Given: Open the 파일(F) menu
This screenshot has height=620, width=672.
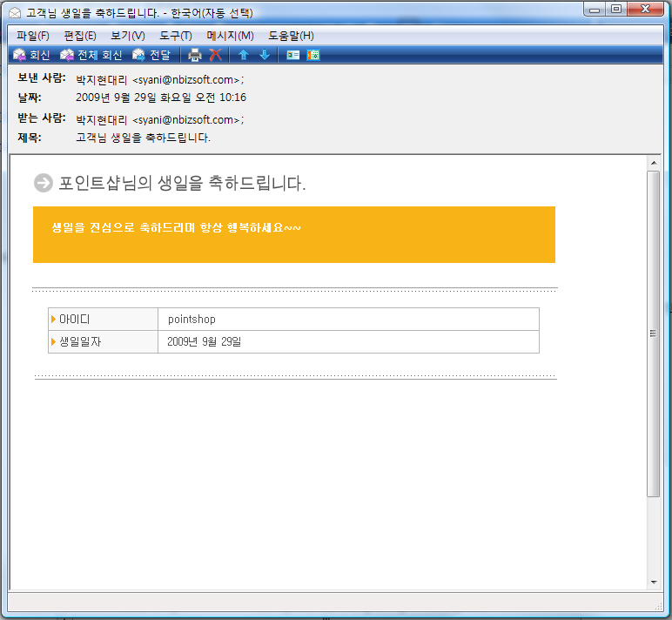Looking at the screenshot, I should click(x=33, y=36).
